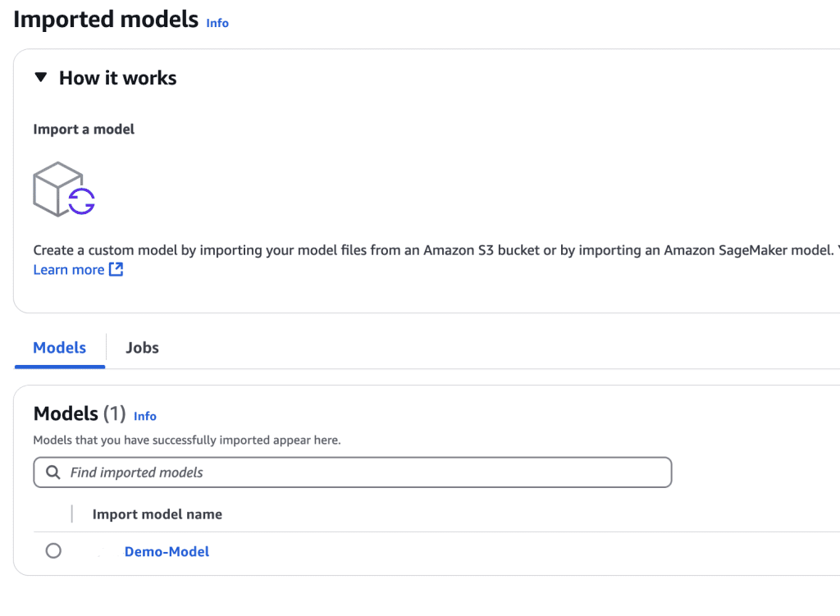The width and height of the screenshot is (840, 616).
Task: Switch to the Models tab
Action: coord(59,348)
